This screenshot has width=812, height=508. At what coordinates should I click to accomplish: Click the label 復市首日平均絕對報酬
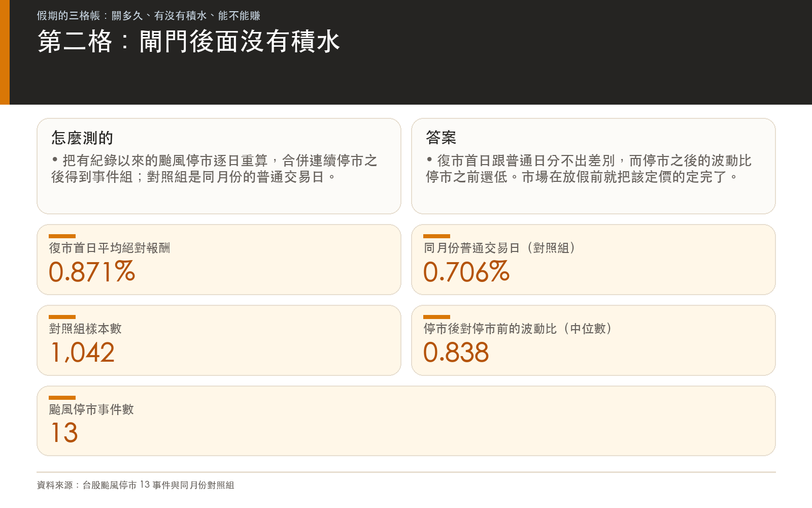click(110, 248)
